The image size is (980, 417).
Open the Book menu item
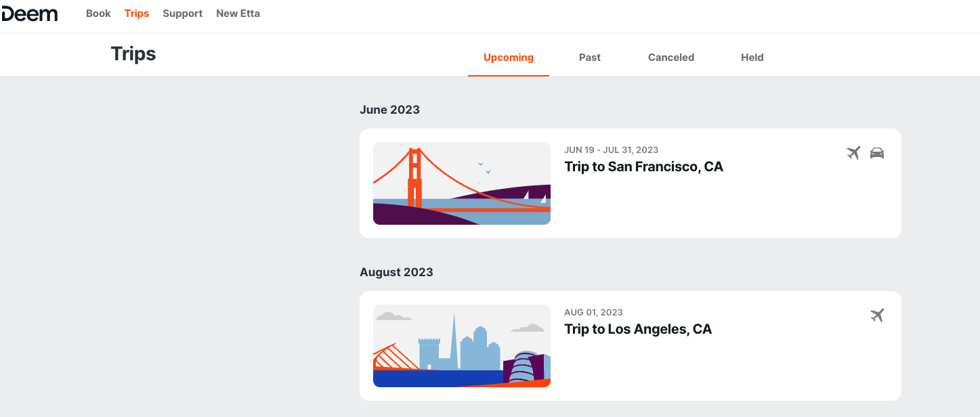[98, 14]
